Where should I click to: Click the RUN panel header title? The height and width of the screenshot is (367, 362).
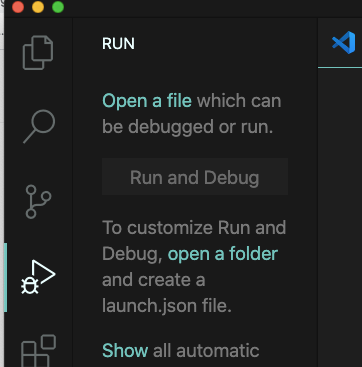pyautogui.click(x=118, y=44)
